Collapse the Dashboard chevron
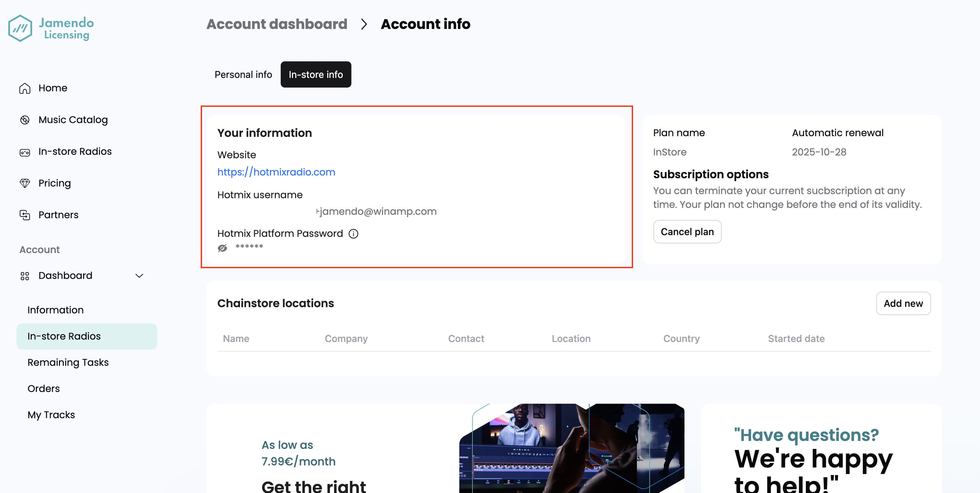This screenshot has height=493, width=980. (139, 276)
